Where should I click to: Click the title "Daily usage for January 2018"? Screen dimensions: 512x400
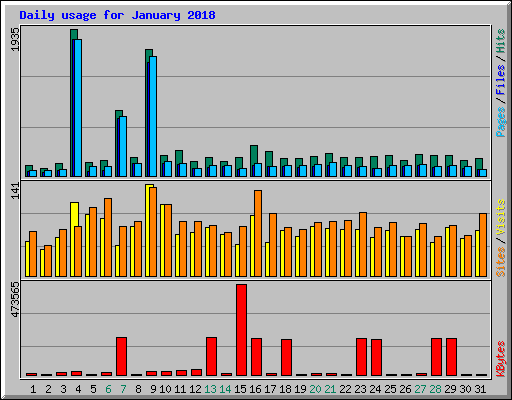pos(117,15)
